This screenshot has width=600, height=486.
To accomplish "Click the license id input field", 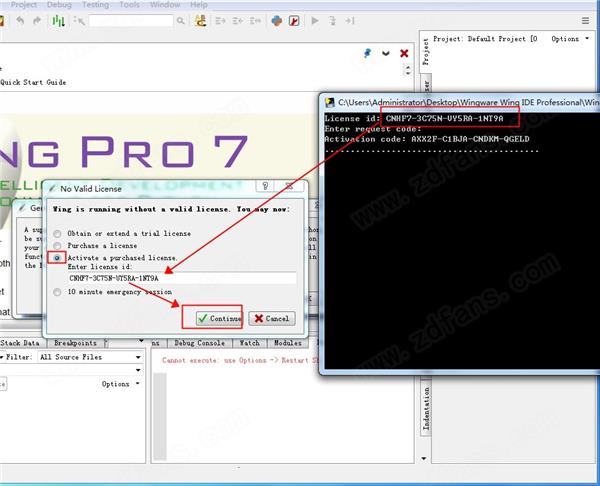I will point(182,278).
